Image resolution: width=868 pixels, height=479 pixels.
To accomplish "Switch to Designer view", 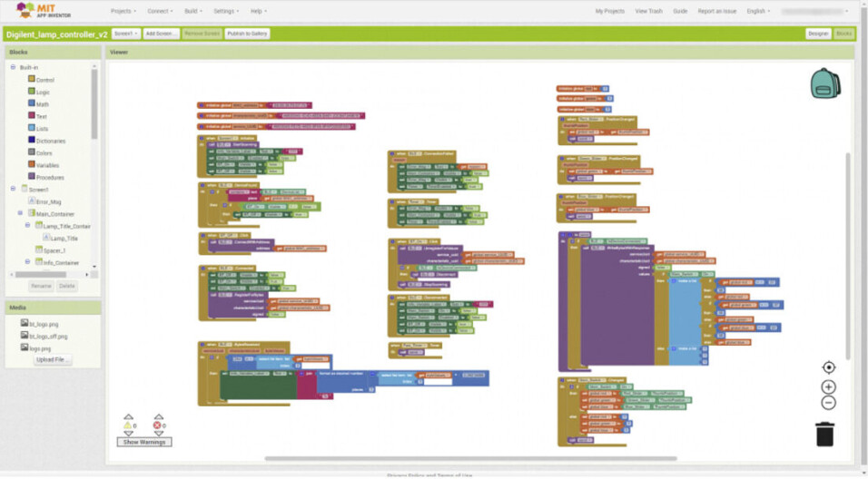I will (818, 34).
